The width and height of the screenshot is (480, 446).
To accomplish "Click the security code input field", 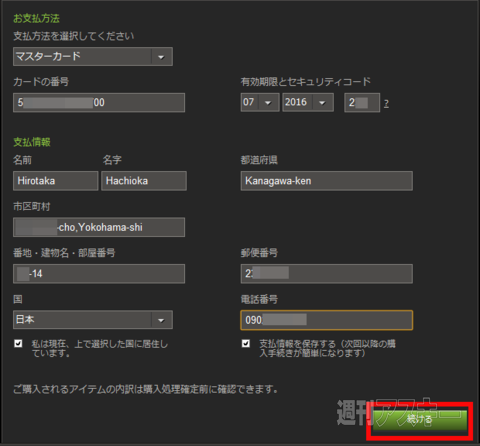I will 362,103.
